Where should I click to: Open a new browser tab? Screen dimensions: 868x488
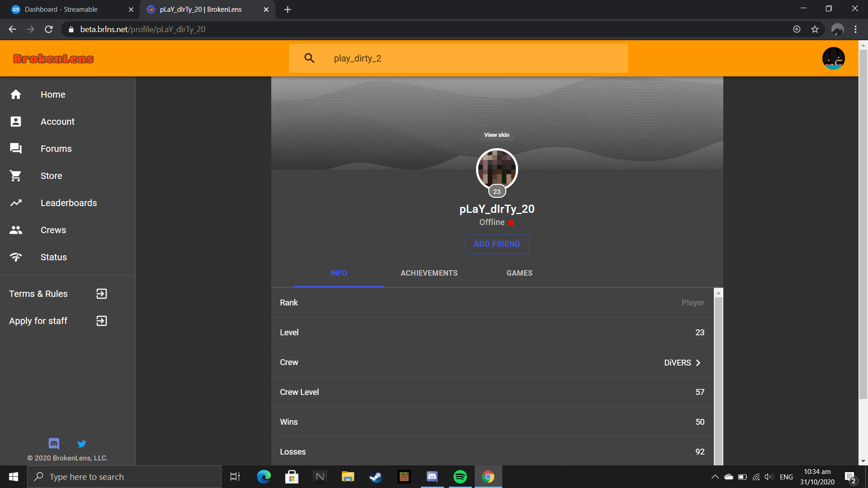pos(288,9)
